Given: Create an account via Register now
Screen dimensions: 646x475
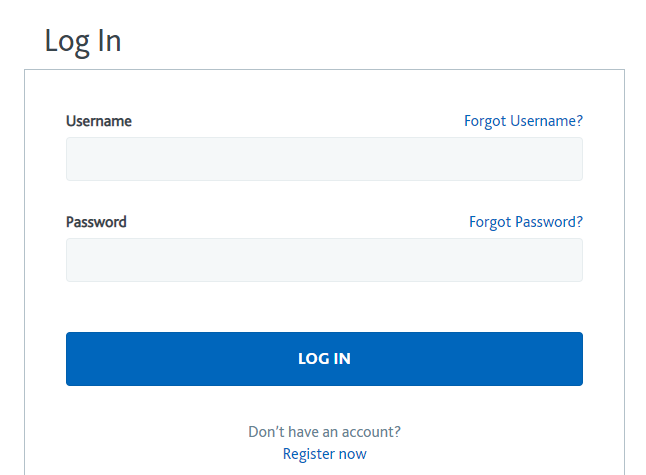Looking at the screenshot, I should tap(324, 454).
